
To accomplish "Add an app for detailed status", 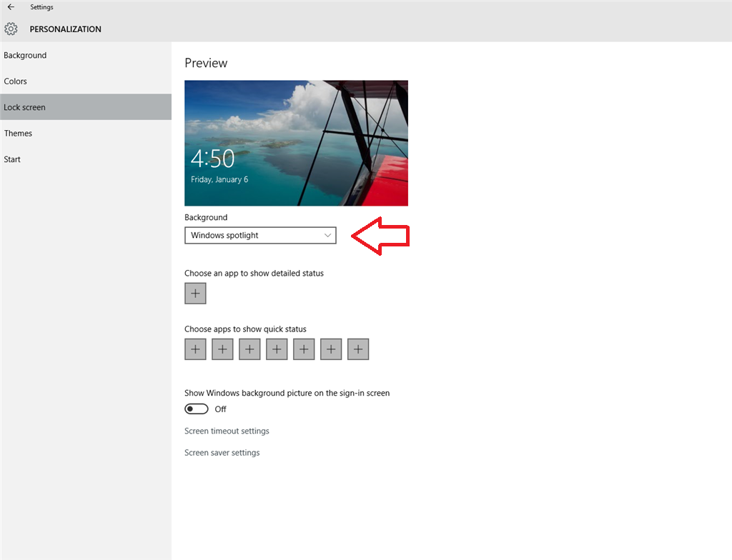I will point(195,294).
